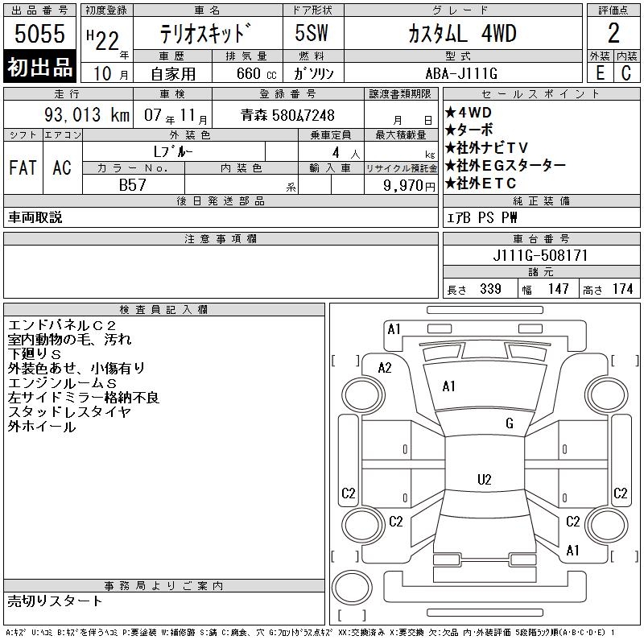Screen dimensions: 644x644
Task: Click inspector note 室内動物の毛、汚れ
Action: click(69, 340)
